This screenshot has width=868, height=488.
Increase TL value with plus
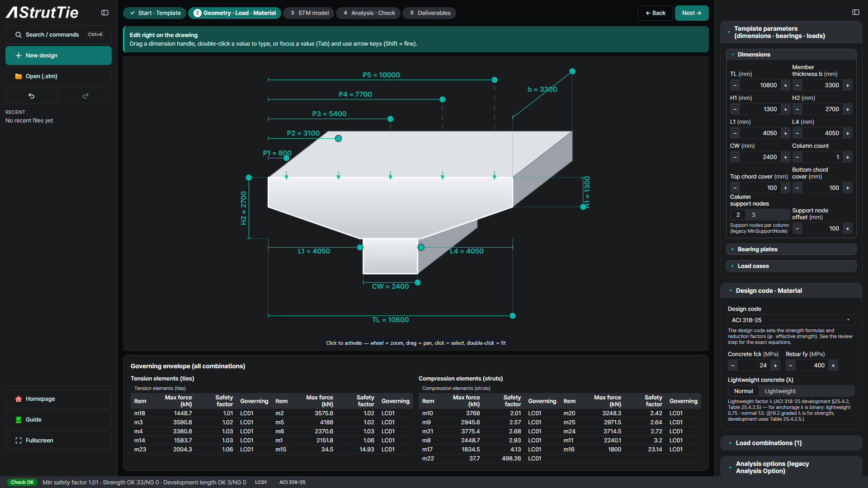pyautogui.click(x=785, y=85)
